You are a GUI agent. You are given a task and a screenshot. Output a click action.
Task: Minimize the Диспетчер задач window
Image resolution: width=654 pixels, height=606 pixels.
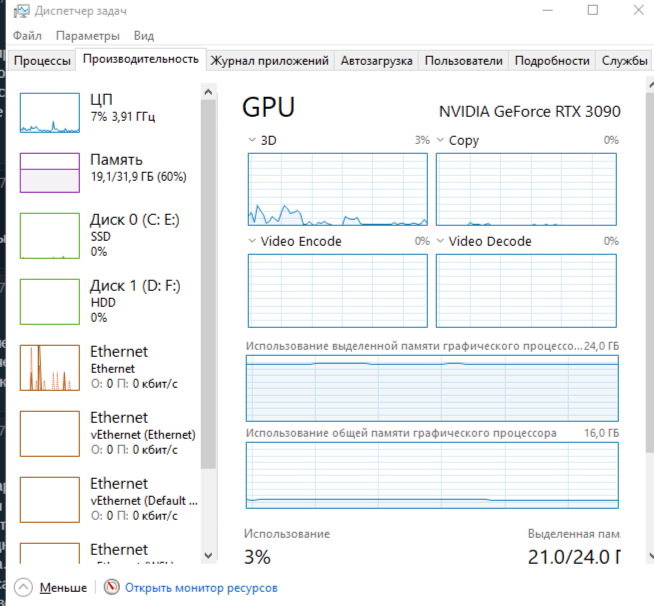[548, 10]
